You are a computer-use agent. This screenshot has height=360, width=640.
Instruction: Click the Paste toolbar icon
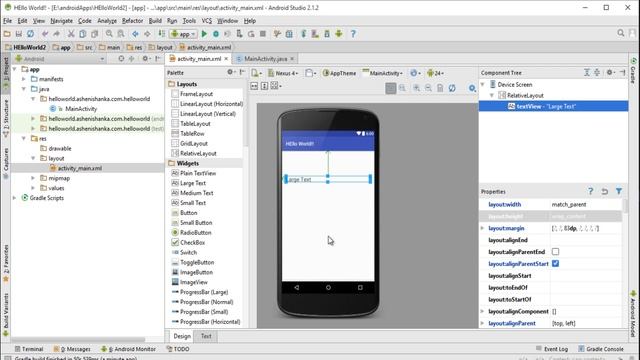[94, 34]
